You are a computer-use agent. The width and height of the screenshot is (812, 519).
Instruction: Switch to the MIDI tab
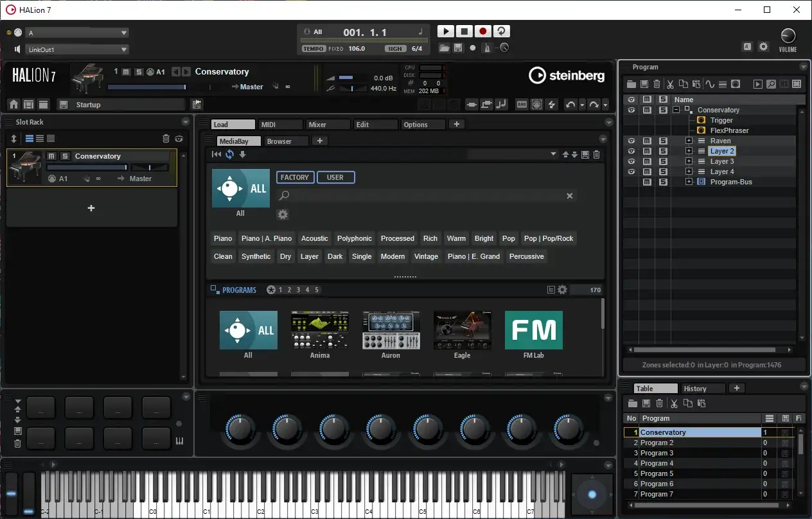[x=280, y=125]
